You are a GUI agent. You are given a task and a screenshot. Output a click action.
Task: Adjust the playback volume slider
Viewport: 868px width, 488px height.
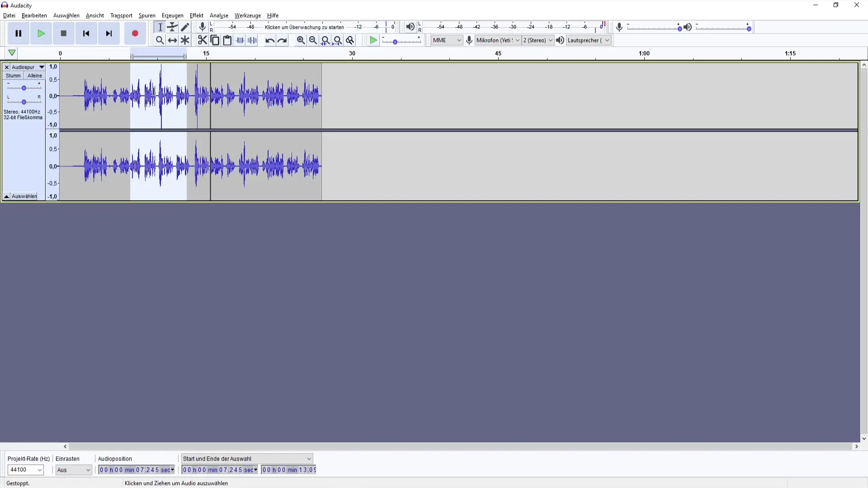click(723, 28)
